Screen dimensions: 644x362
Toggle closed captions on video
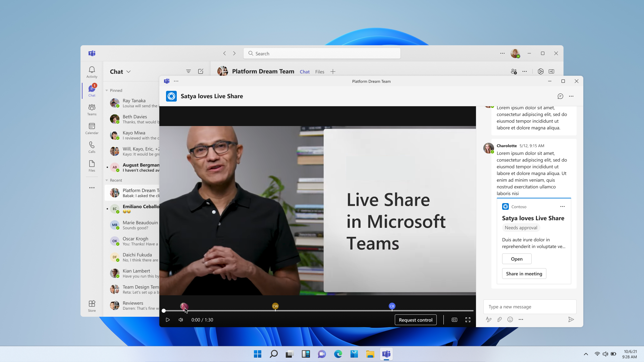[454, 320]
